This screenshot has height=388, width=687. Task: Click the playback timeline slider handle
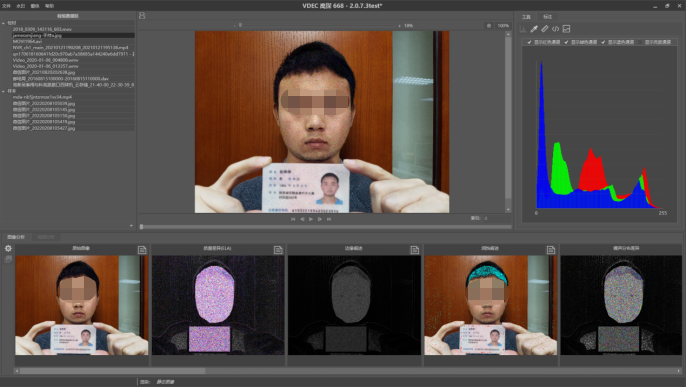click(142, 226)
